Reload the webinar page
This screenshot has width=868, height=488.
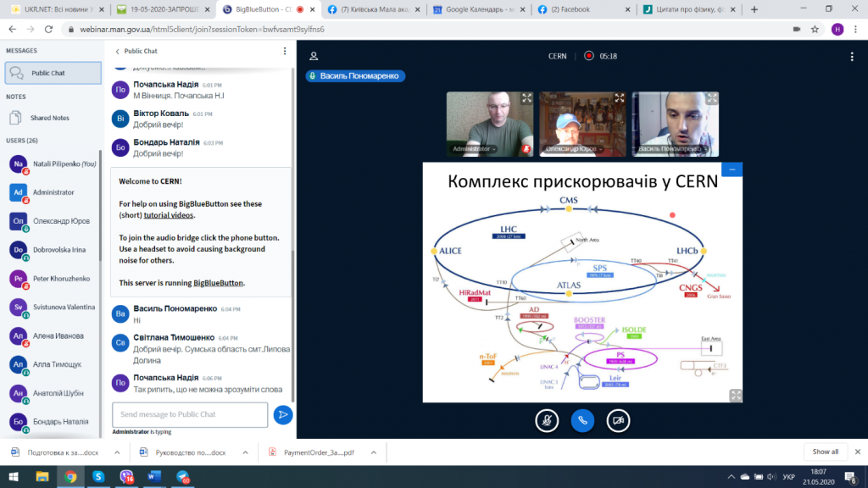tap(48, 30)
